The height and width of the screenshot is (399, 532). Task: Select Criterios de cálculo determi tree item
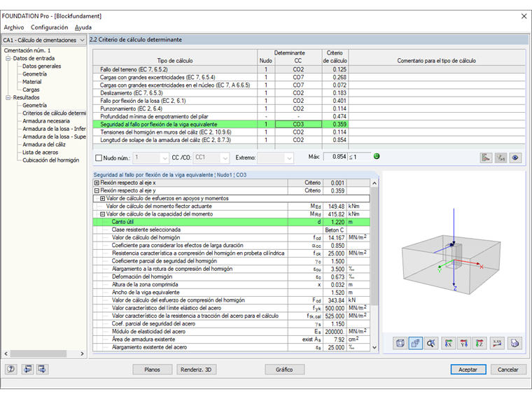[54, 113]
